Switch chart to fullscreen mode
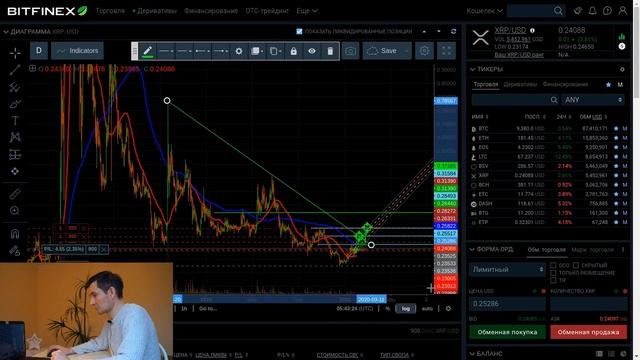Image resolution: width=640 pixels, height=360 pixels. click(447, 51)
